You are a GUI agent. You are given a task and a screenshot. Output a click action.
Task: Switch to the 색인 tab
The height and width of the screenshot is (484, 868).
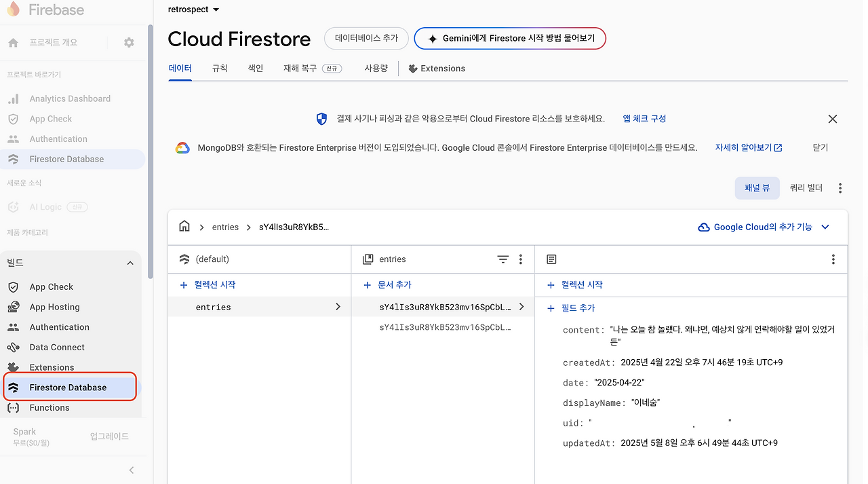(x=256, y=69)
